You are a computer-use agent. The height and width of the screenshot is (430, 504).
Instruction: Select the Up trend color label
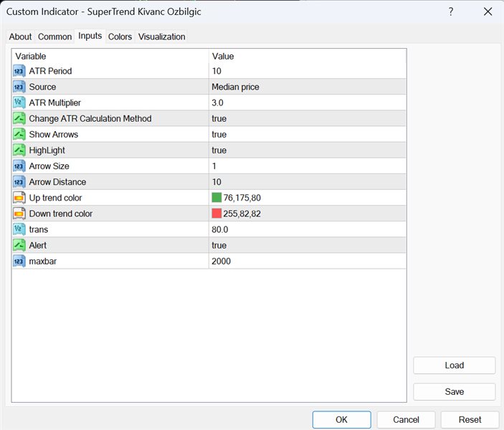pyautogui.click(x=56, y=198)
